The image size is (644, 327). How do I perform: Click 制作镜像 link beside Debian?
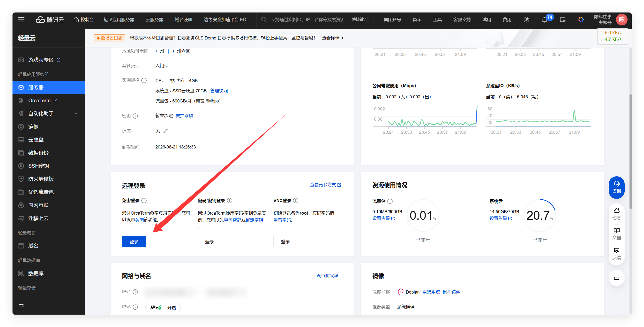tap(451, 292)
